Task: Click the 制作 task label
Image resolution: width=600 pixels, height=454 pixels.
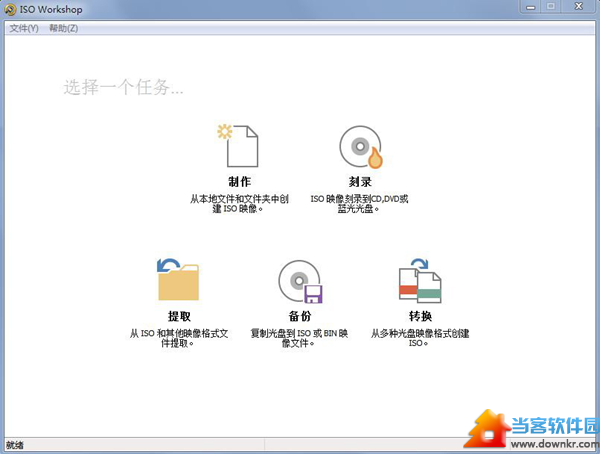Action: [x=240, y=181]
